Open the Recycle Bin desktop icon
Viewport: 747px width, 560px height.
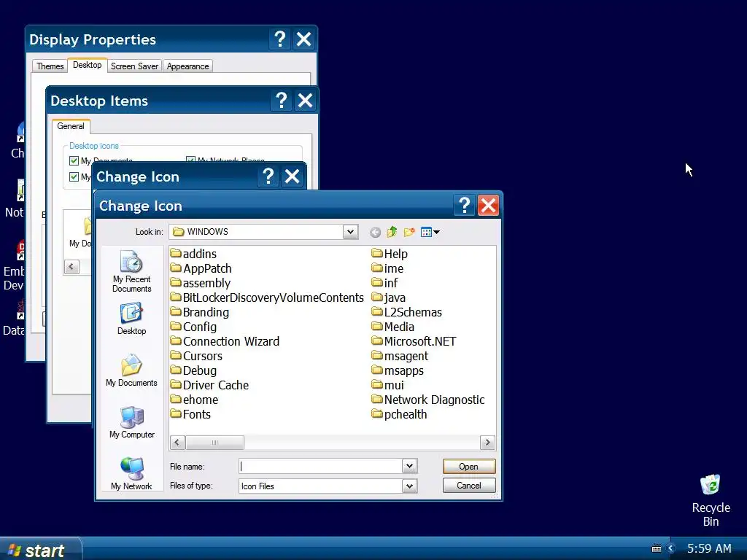click(x=711, y=500)
